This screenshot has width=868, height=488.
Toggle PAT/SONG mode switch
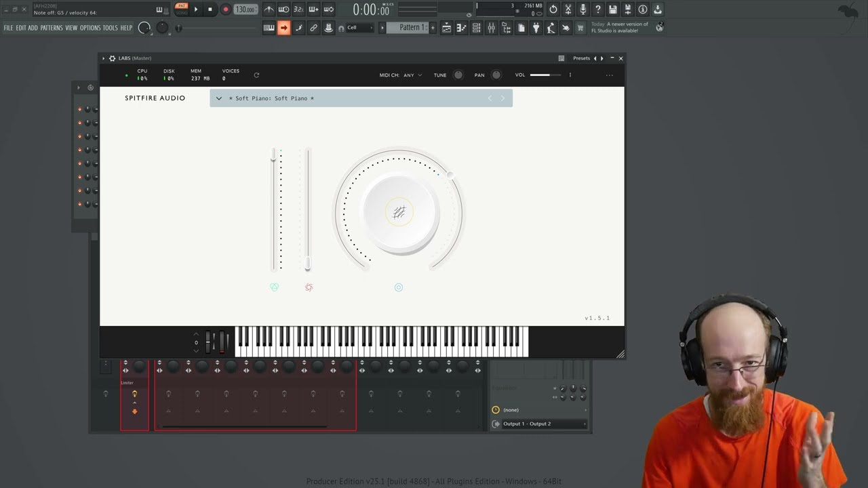(x=181, y=9)
